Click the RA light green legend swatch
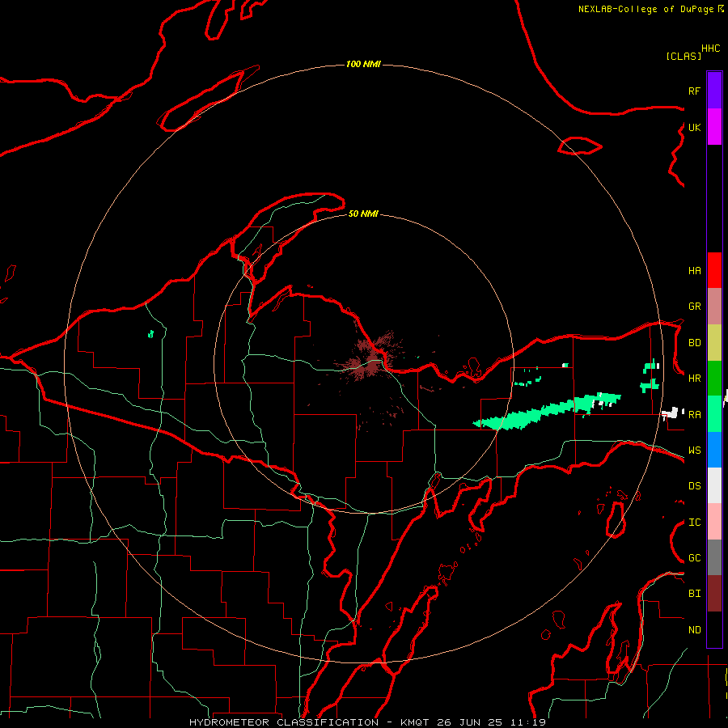Viewport: 728px width, 728px height. click(x=714, y=414)
